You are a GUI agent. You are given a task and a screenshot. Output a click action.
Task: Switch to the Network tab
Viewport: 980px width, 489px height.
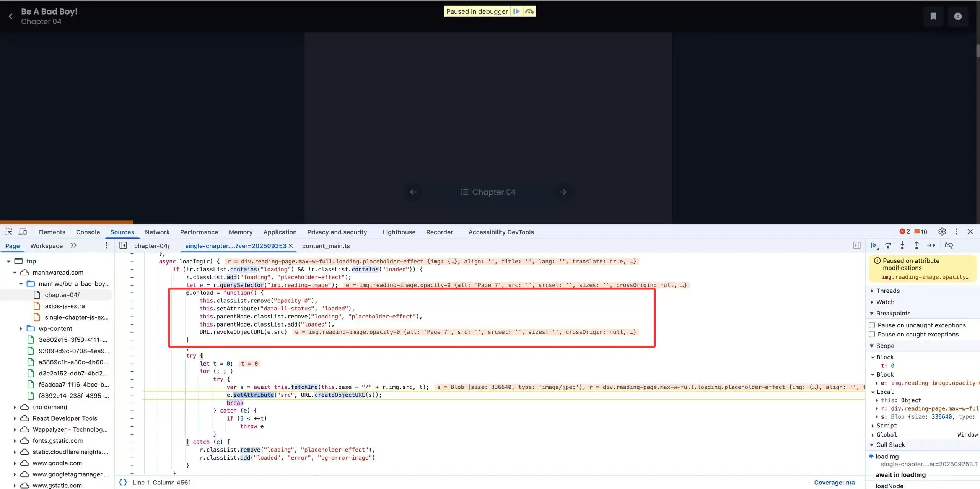point(157,232)
